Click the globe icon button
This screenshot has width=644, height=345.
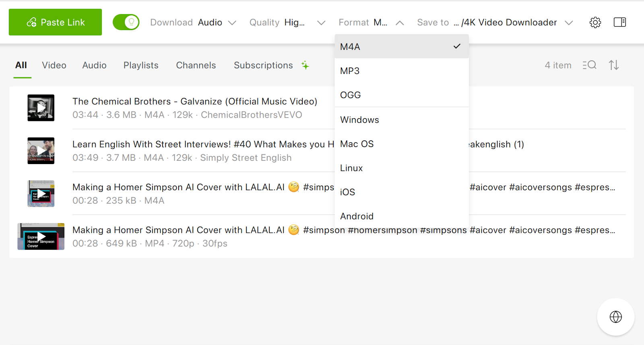616,317
